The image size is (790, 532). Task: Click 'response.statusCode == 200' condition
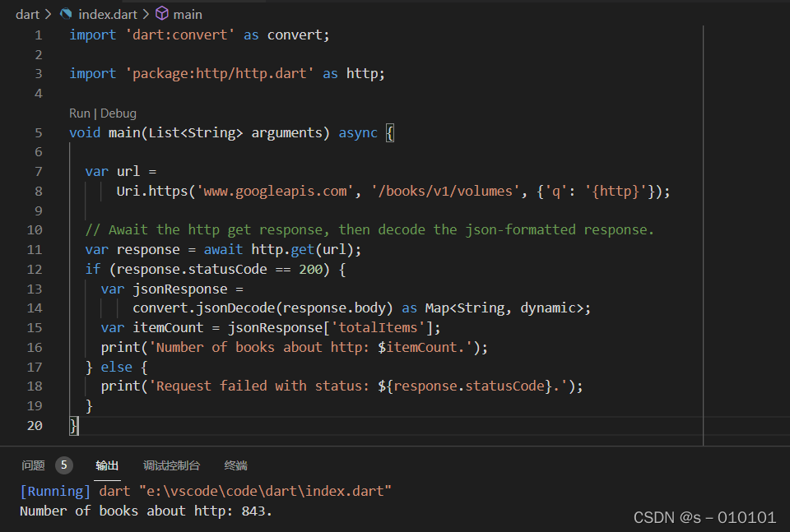(x=219, y=269)
